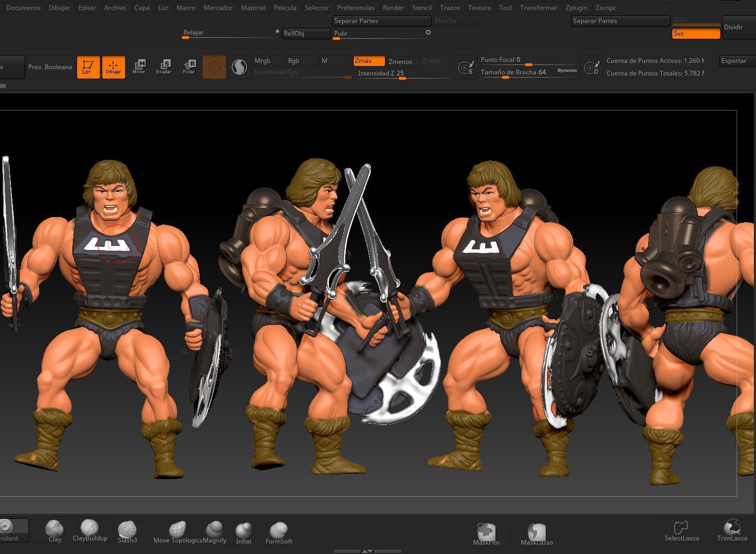Open the Preferencias menu
This screenshot has width=756, height=554.
coord(356,8)
